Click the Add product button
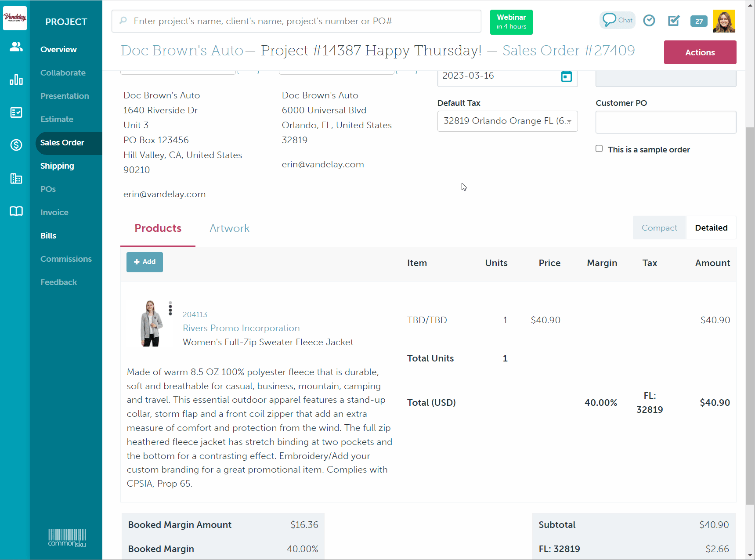The width and height of the screenshot is (755, 560). tap(144, 262)
